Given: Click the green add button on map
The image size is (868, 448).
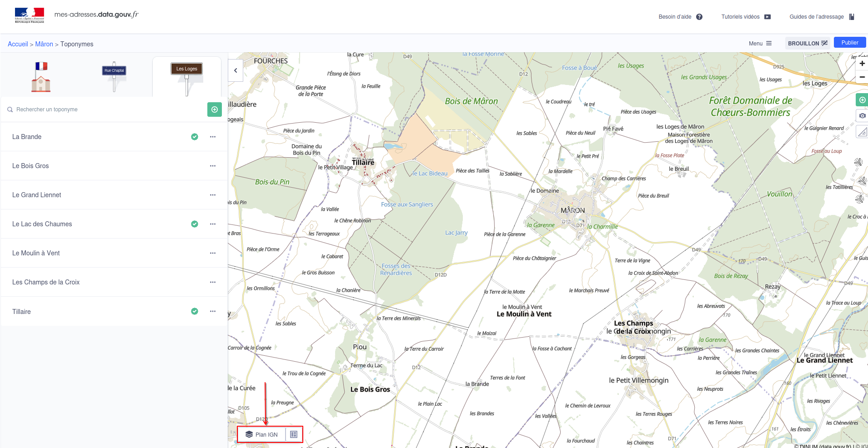Looking at the screenshot, I should 862,100.
